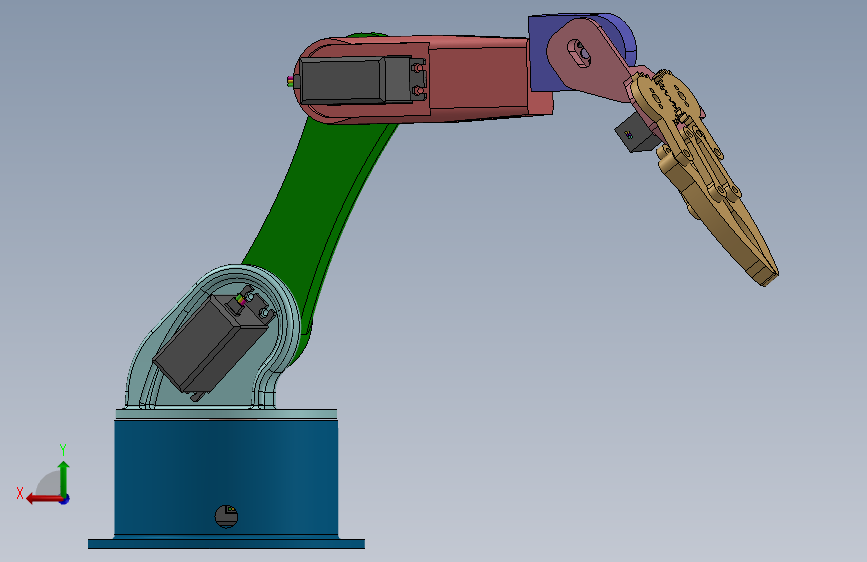This screenshot has height=562, width=867.
Task: Select the flat flange plate under the base
Action: click(226, 544)
